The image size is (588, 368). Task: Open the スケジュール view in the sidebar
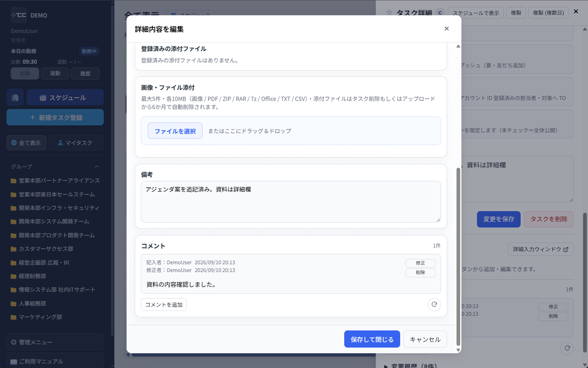65,98
